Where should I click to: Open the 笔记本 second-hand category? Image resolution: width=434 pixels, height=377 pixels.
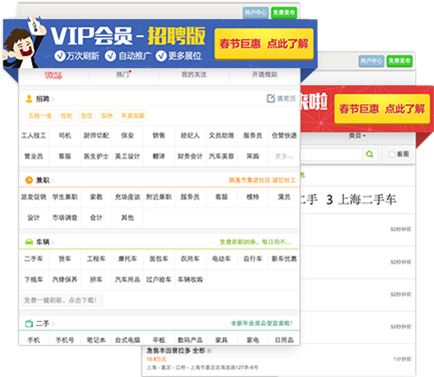(96, 340)
